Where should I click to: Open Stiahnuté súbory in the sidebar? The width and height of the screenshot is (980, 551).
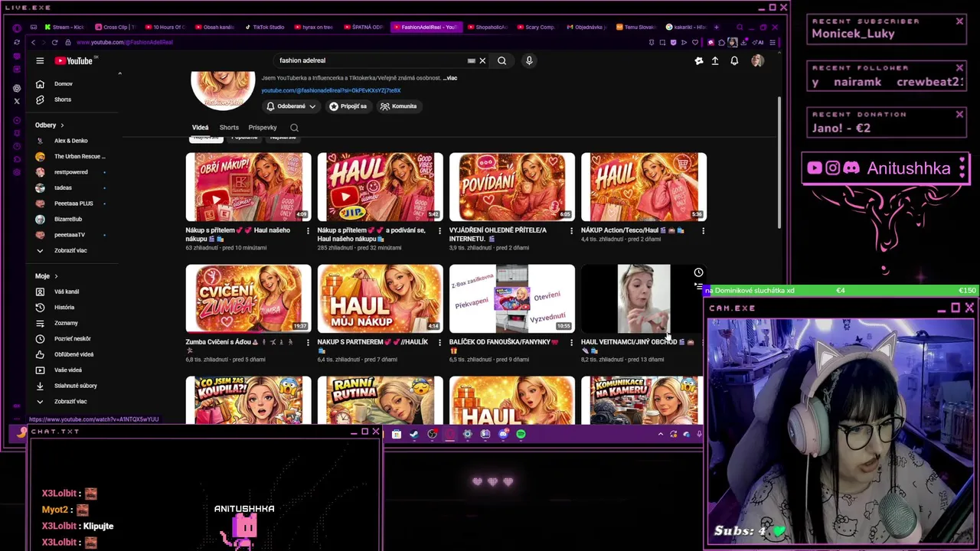(75, 386)
